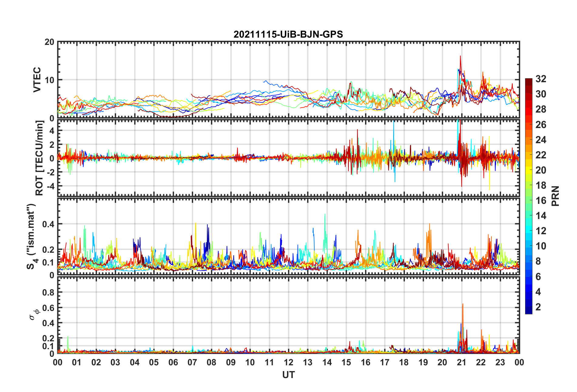The image size is (577, 392).
Task: Select hour tick label 02 on UT axis
Action: (96, 362)
